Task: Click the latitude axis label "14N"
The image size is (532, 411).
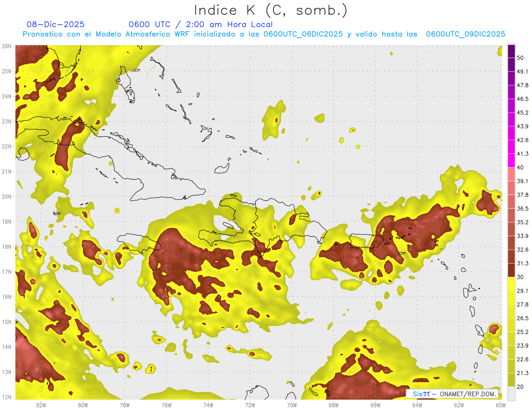Action: 6,347
